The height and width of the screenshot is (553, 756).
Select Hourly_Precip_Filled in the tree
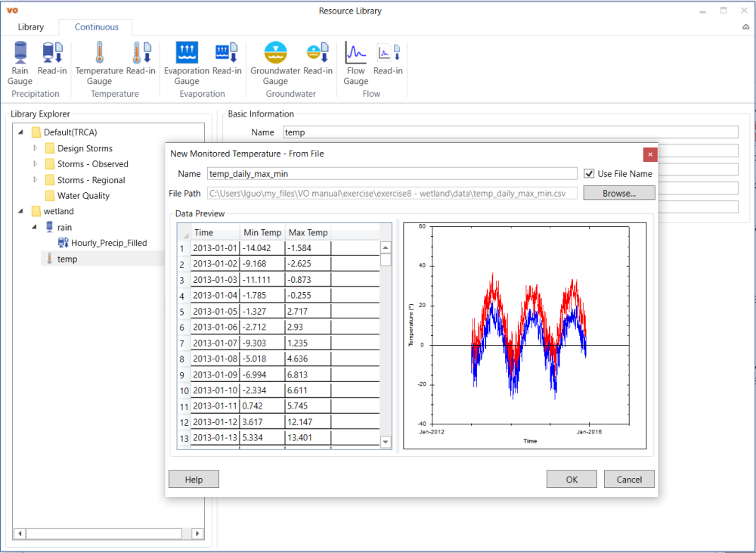point(109,243)
